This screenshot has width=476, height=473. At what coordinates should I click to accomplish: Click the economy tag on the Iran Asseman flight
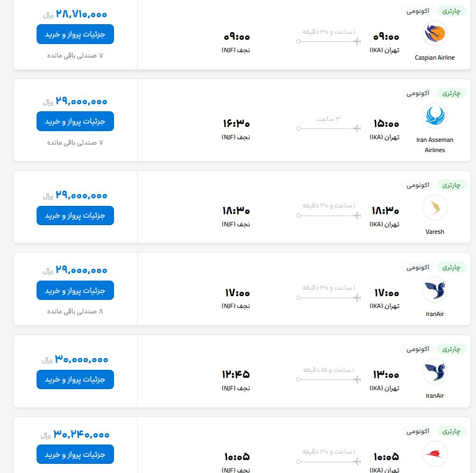coord(418,93)
